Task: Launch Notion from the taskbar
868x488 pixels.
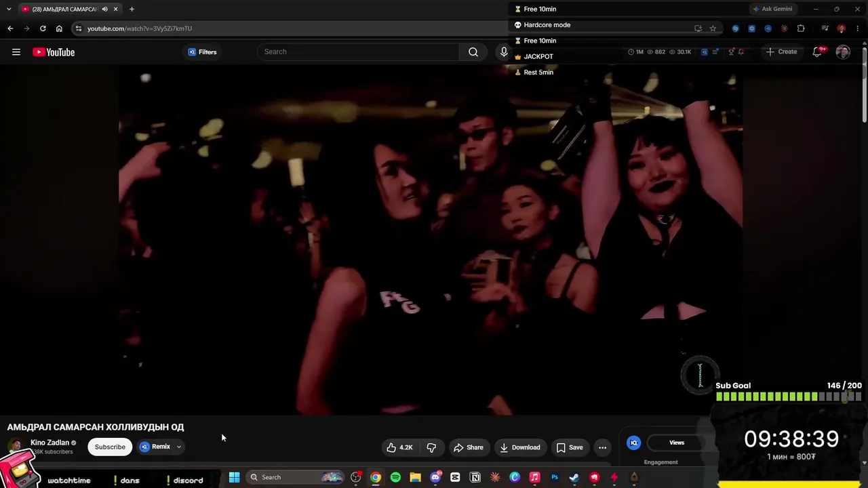Action: [x=475, y=477]
